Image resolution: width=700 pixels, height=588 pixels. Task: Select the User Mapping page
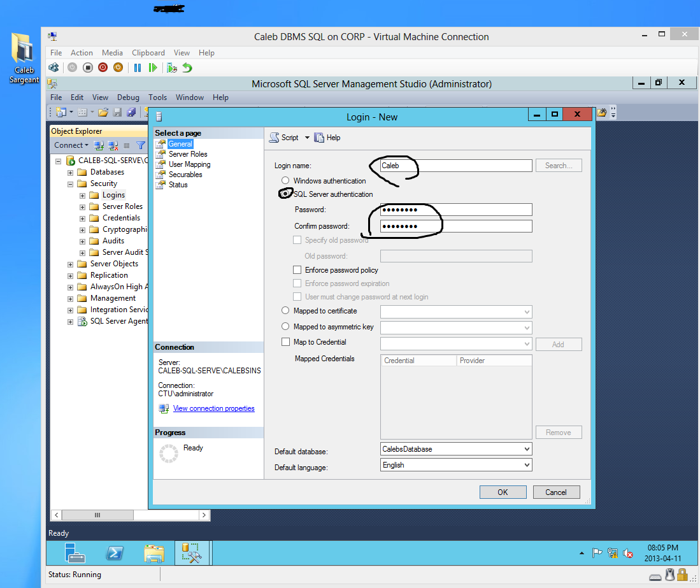tap(189, 164)
